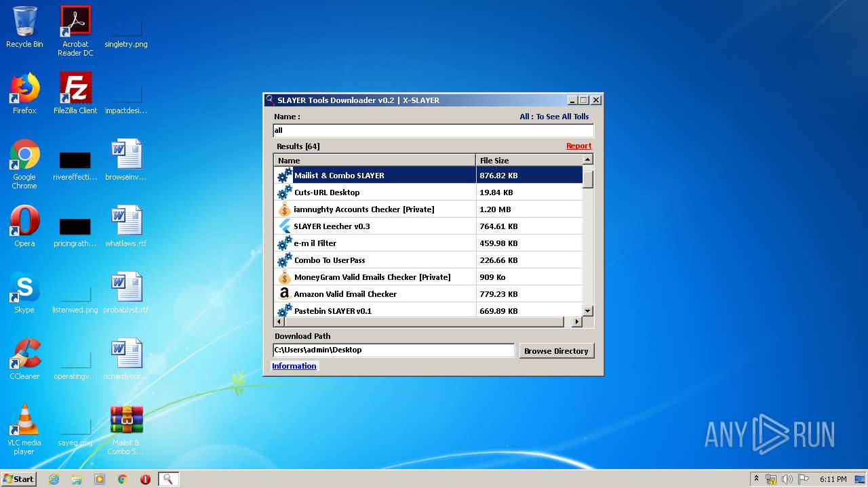868x488 pixels.
Task: Open Windows Media Player taskbar icon
Action: click(100, 479)
